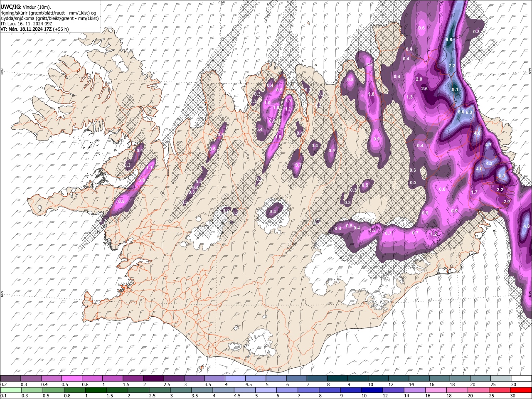
Task: Click the 'VT: Mán. 18.11.2024 17Z' valid time
Action: tap(26, 29)
